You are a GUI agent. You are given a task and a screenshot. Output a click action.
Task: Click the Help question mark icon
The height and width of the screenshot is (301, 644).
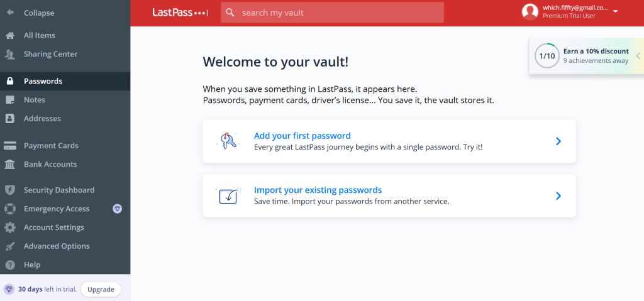[x=10, y=265]
